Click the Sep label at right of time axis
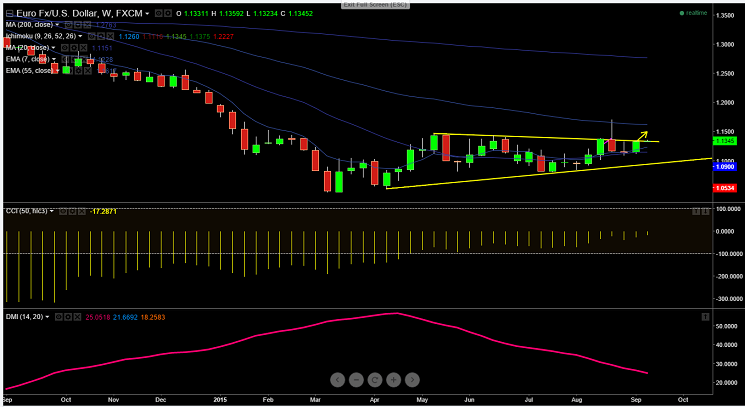 (636, 400)
